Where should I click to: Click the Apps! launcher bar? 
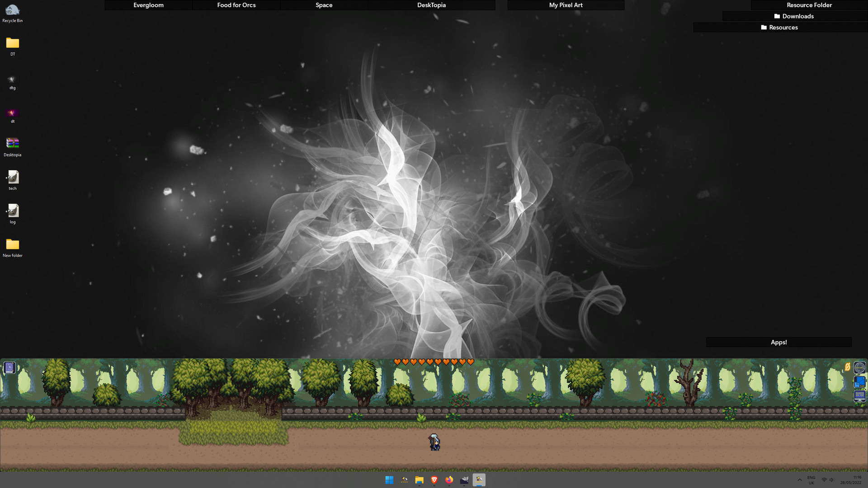pyautogui.click(x=778, y=343)
